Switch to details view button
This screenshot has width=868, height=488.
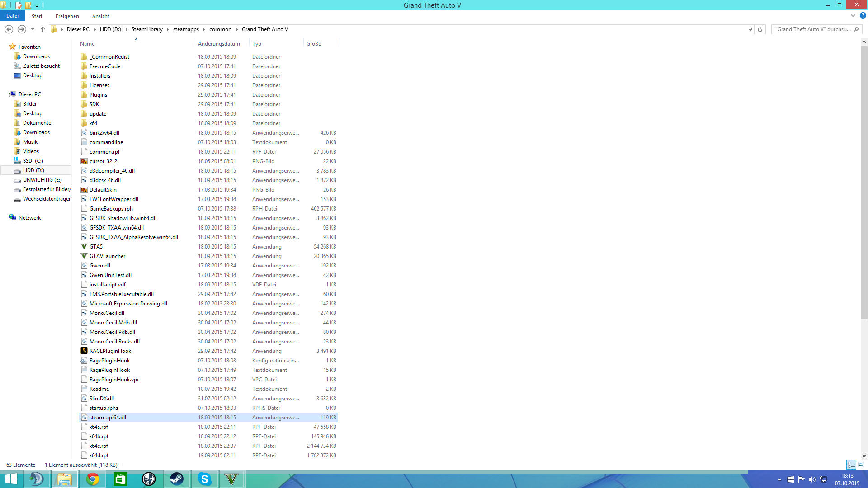click(851, 465)
